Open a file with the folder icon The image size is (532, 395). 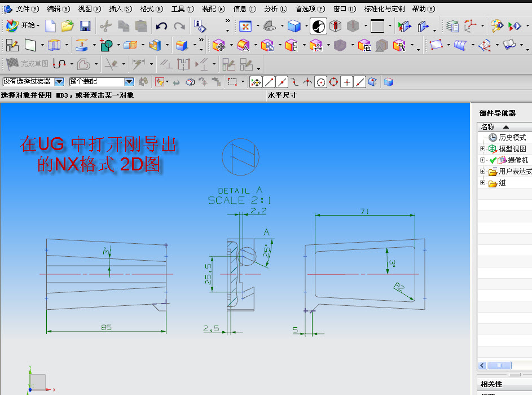coord(68,26)
